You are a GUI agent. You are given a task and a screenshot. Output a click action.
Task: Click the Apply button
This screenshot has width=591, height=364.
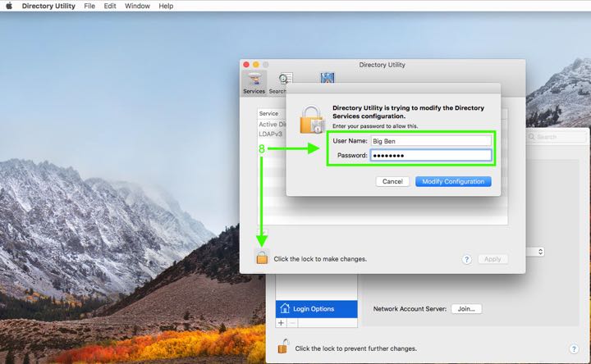click(x=492, y=259)
